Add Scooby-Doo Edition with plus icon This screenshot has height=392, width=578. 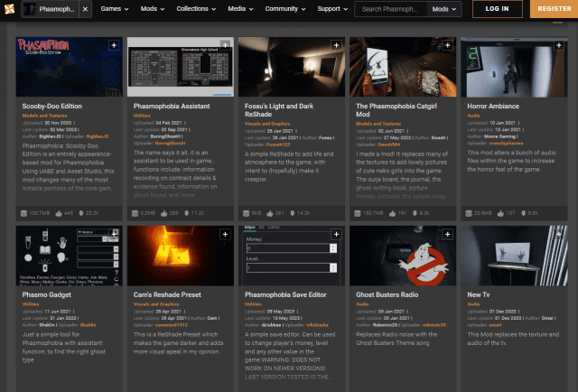[x=113, y=44]
